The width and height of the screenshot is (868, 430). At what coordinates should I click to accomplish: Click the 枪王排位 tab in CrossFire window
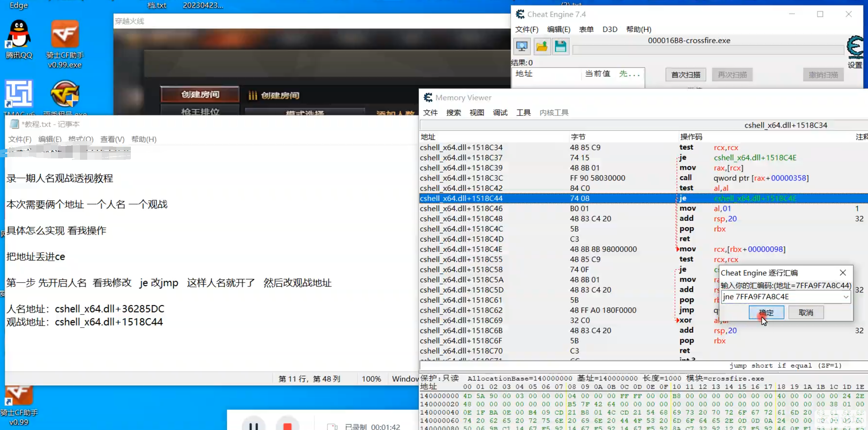click(200, 111)
